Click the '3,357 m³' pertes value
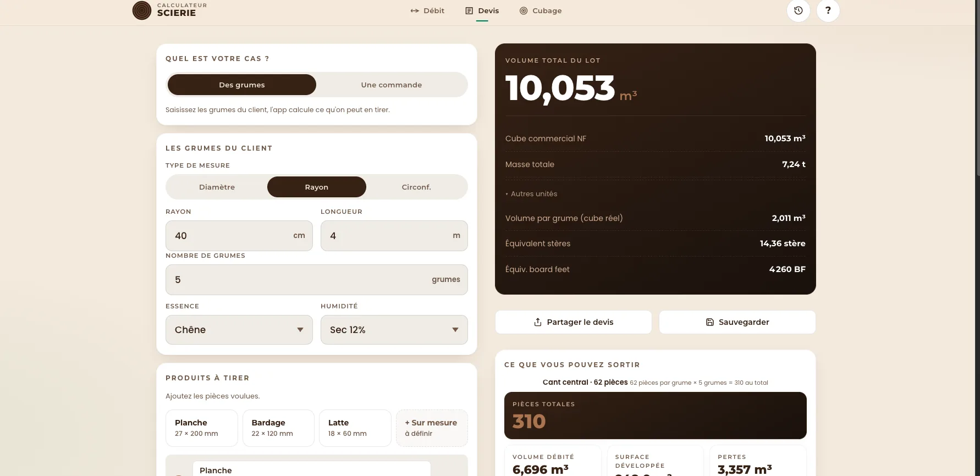This screenshot has height=476, width=980. tap(745, 469)
